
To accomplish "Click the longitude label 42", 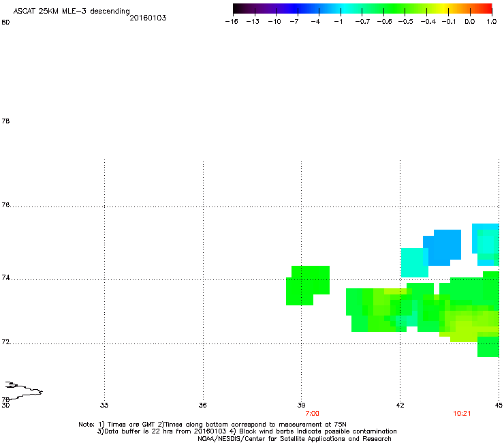I will click(x=400, y=405).
